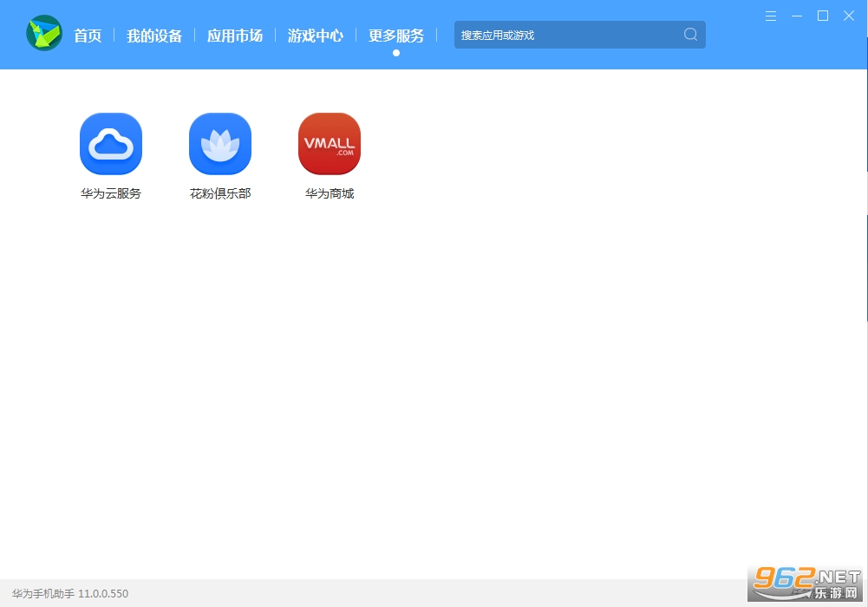
Task: Go to the 我的设备 tab
Action: tap(154, 36)
